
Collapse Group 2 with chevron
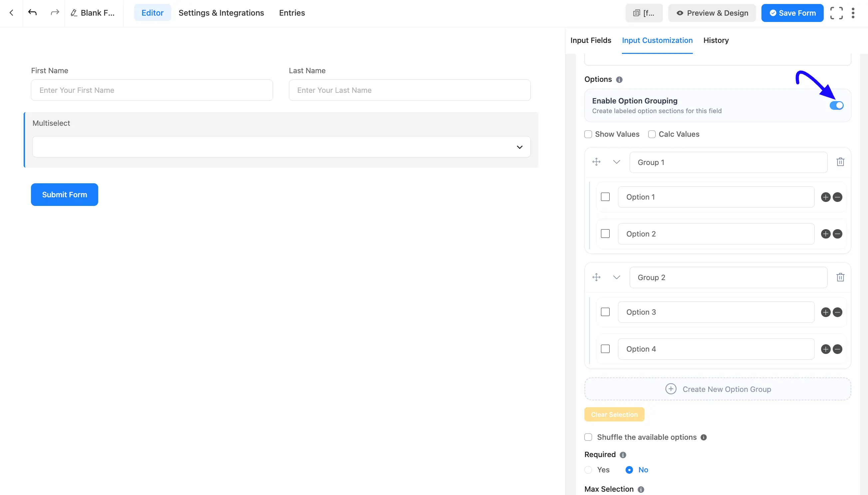coord(616,277)
